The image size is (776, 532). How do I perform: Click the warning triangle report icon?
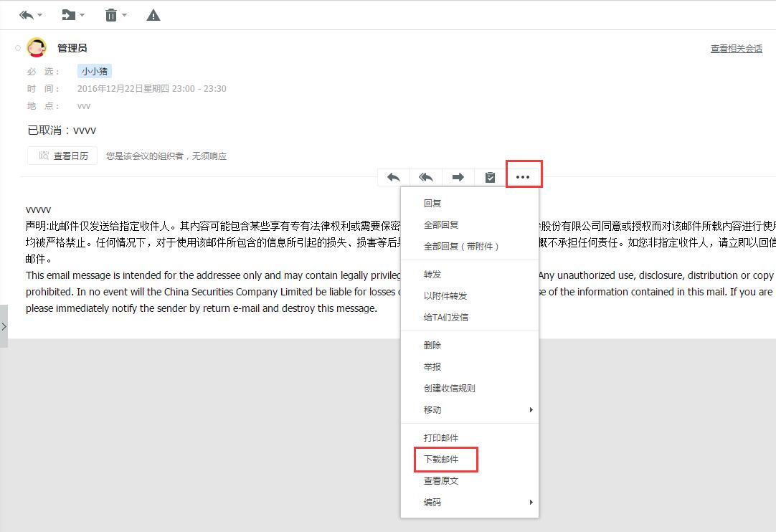(153, 15)
